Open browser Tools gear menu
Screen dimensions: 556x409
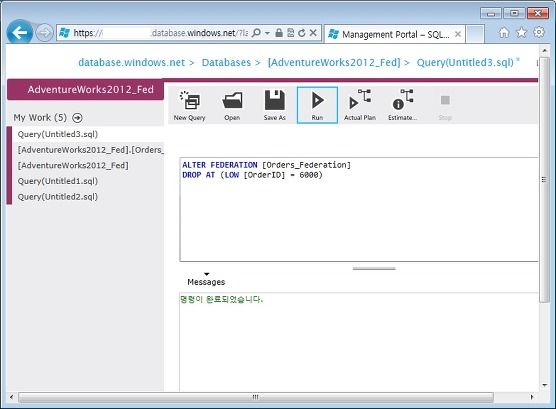[x=539, y=32]
